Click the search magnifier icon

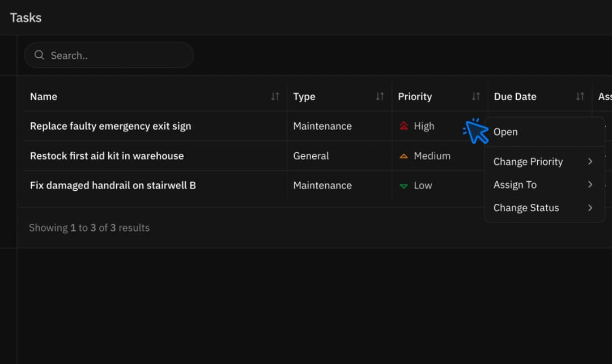pyautogui.click(x=39, y=55)
